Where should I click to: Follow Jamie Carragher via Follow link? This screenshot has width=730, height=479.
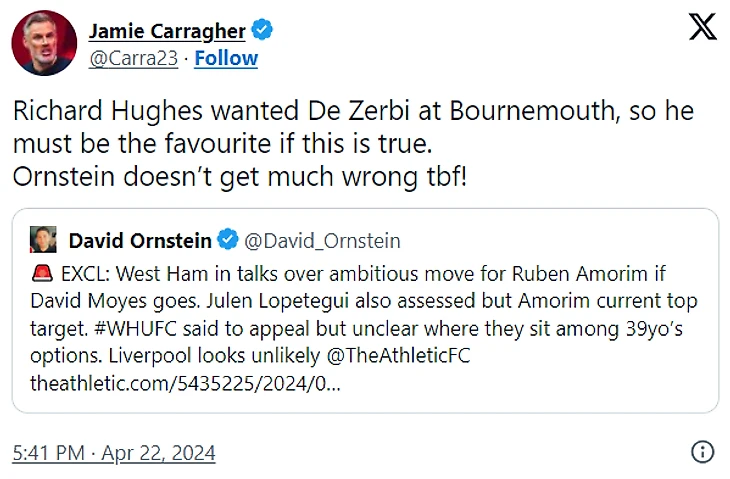point(226,58)
